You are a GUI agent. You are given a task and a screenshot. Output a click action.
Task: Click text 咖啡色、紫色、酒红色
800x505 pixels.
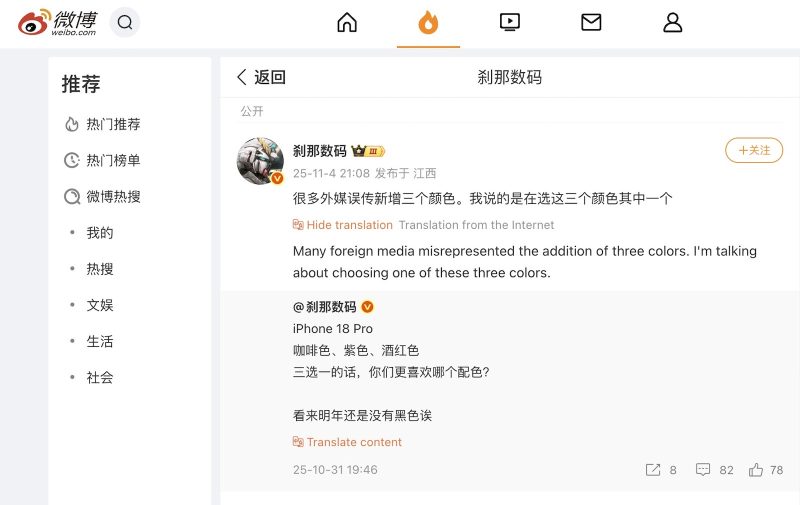click(x=356, y=350)
